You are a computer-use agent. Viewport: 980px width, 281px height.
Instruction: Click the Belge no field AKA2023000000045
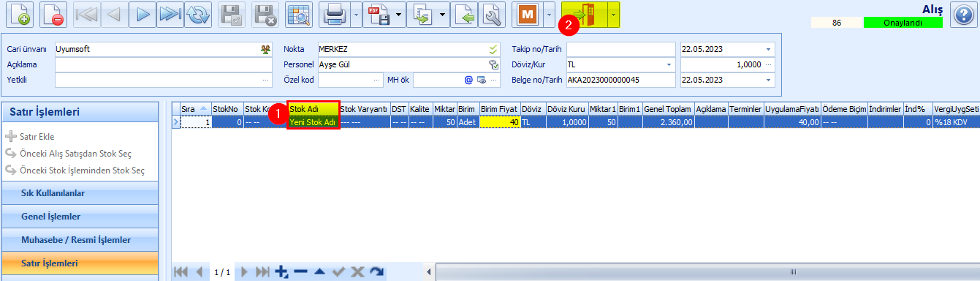[620, 80]
